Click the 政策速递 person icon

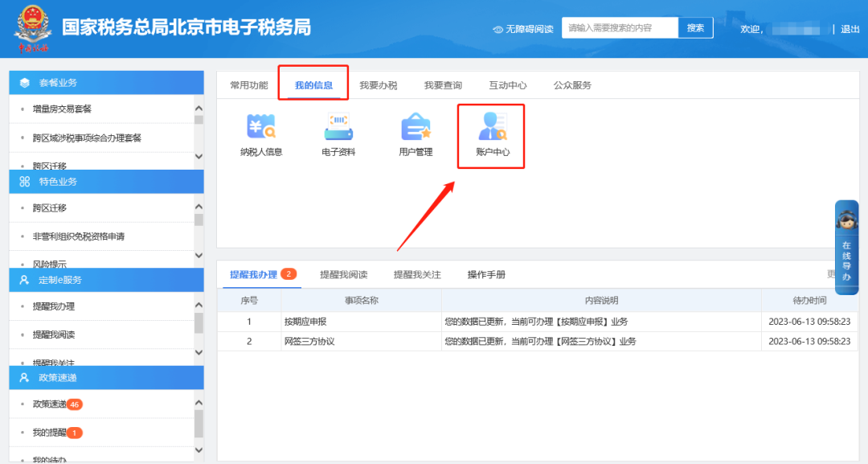tap(24, 378)
